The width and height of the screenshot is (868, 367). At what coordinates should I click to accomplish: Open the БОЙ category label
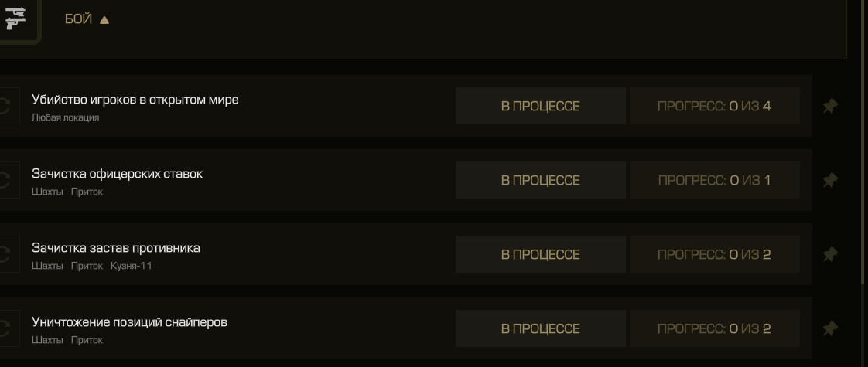pos(79,19)
